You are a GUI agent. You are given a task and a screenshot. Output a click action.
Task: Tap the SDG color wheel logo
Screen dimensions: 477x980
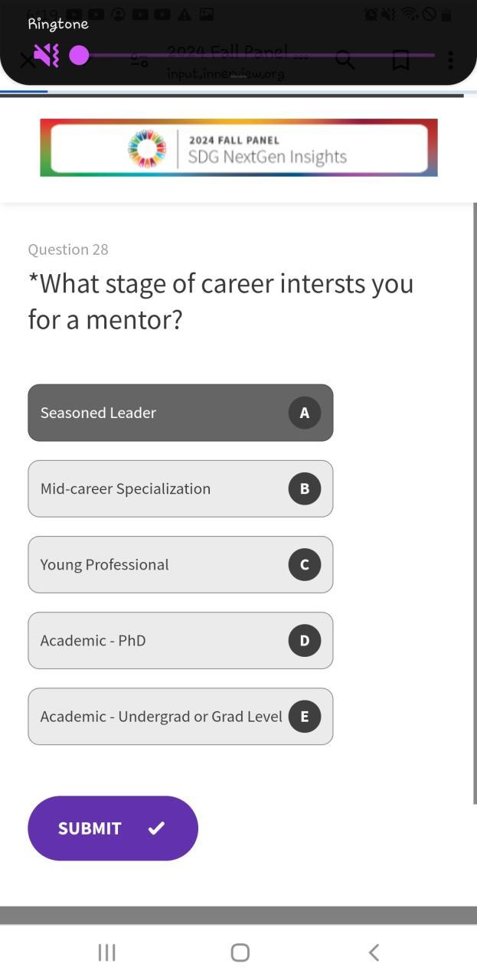coord(147,149)
